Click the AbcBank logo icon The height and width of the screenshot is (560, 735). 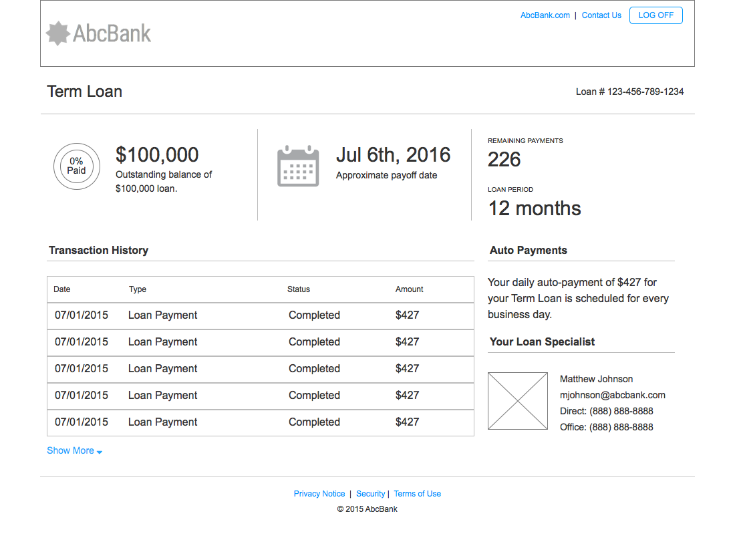pos(58,33)
